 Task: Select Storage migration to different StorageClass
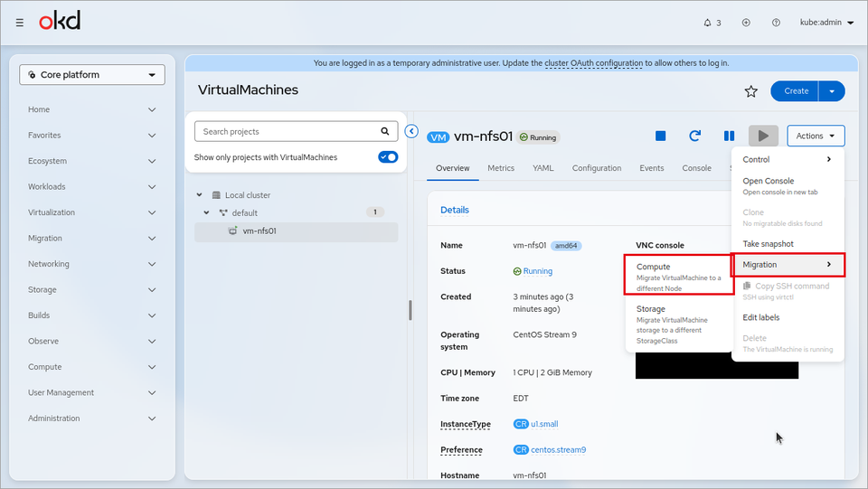click(679, 324)
